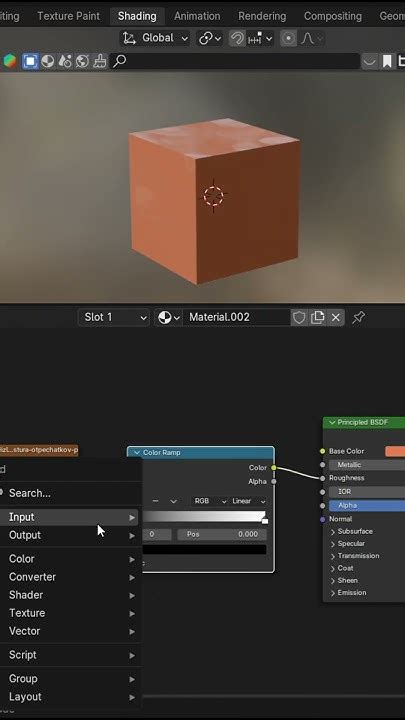Select the object data mesh icon
The width and height of the screenshot is (405, 720).
[x=30, y=61]
